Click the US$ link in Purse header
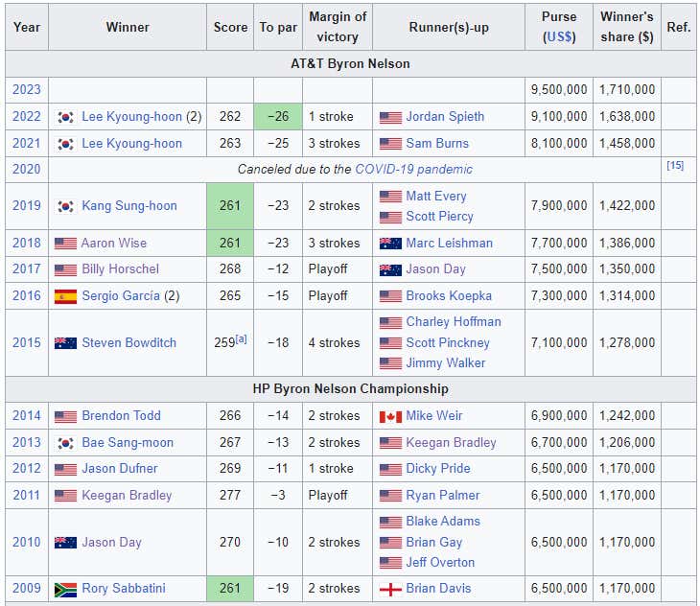The width and height of the screenshot is (700, 606). coord(559,36)
